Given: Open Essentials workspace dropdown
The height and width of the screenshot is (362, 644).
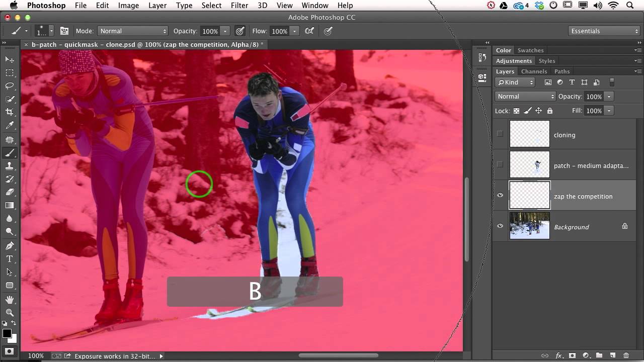Looking at the screenshot, I should (604, 31).
